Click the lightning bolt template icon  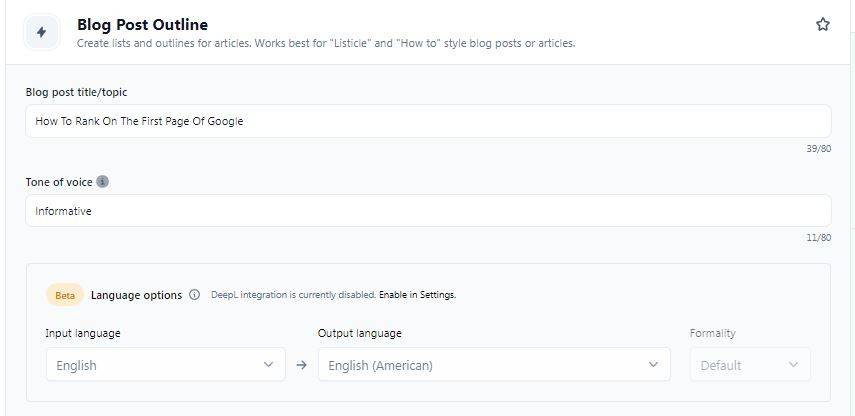click(x=41, y=32)
